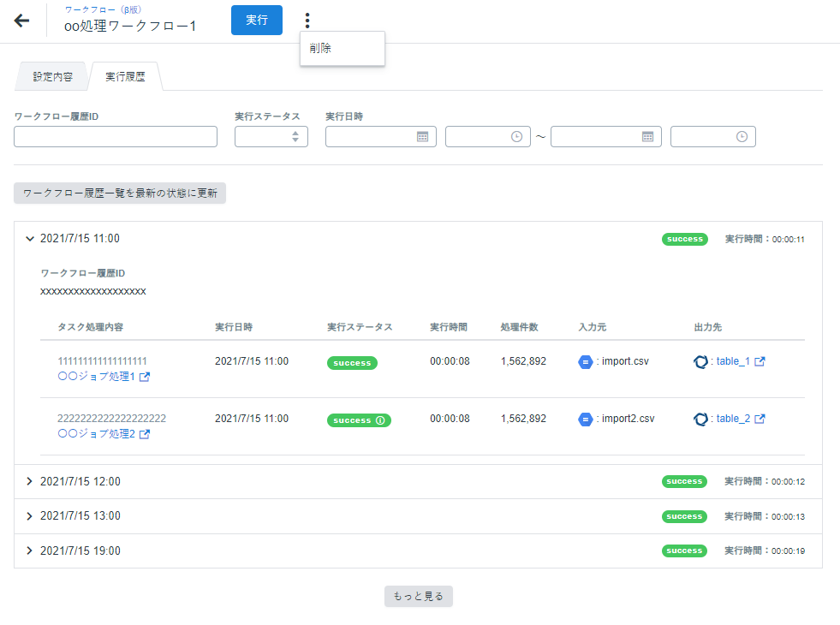This screenshot has height=625, width=840.
Task: Select task ID 2222222222222222222
Action: [x=112, y=419]
